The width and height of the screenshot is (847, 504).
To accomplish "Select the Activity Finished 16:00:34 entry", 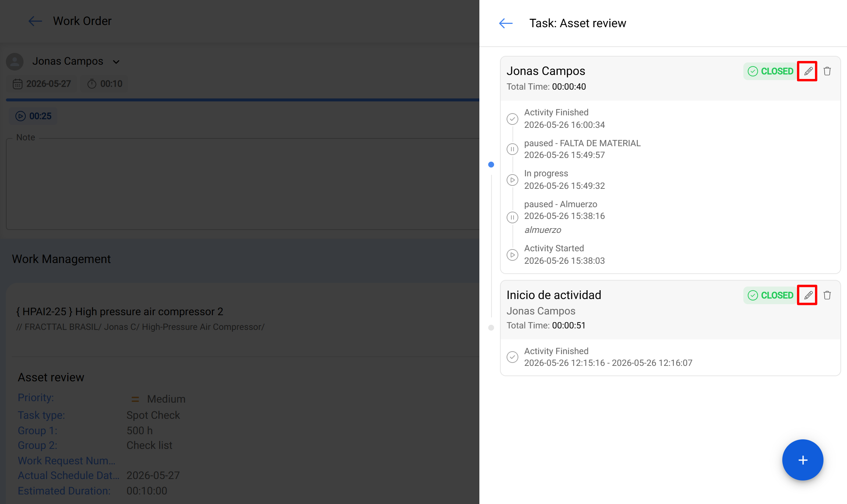I will click(565, 119).
